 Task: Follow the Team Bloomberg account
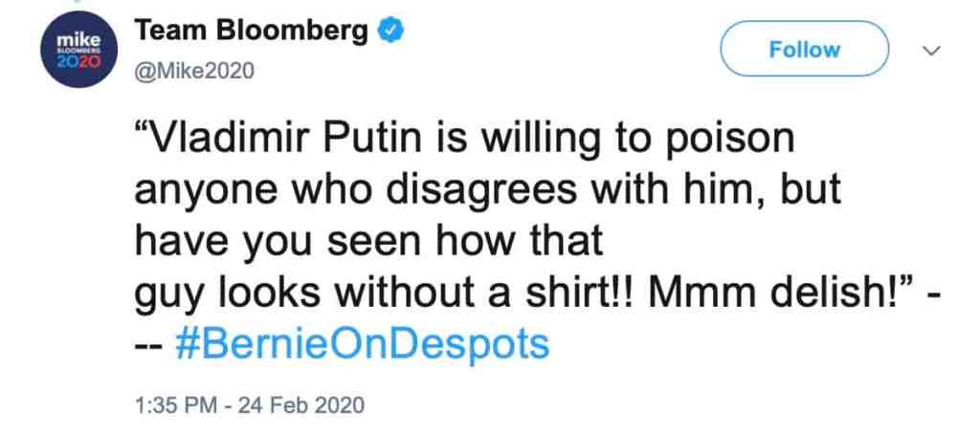pos(804,49)
